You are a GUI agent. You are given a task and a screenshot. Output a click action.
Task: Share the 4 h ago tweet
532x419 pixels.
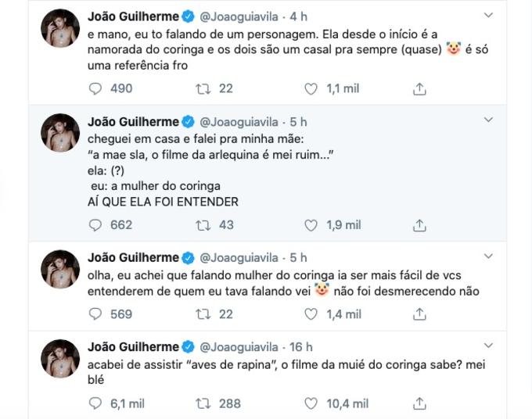tap(419, 89)
